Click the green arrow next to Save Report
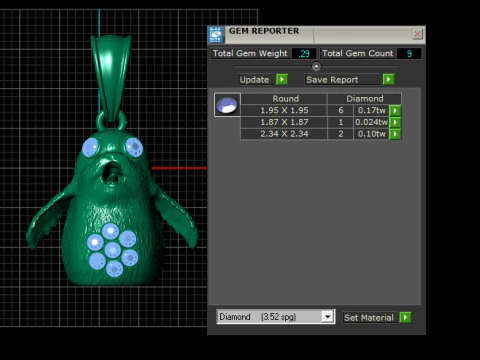 388,80
